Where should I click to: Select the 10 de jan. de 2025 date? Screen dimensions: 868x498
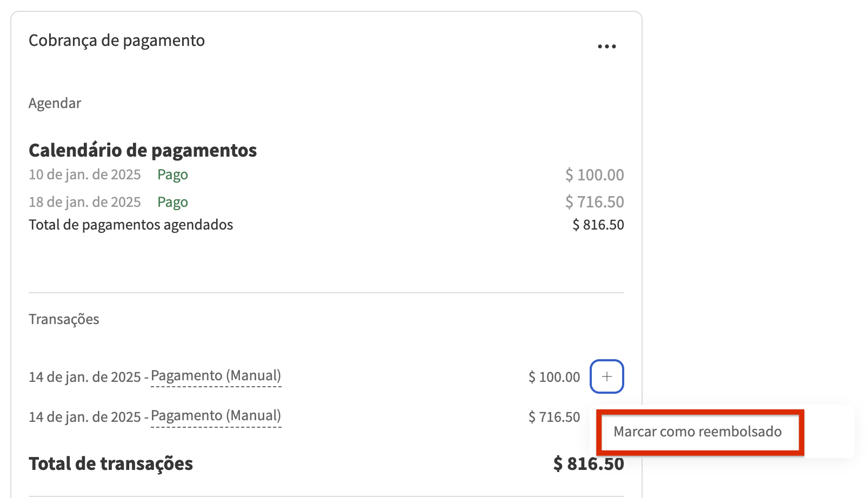point(84,175)
